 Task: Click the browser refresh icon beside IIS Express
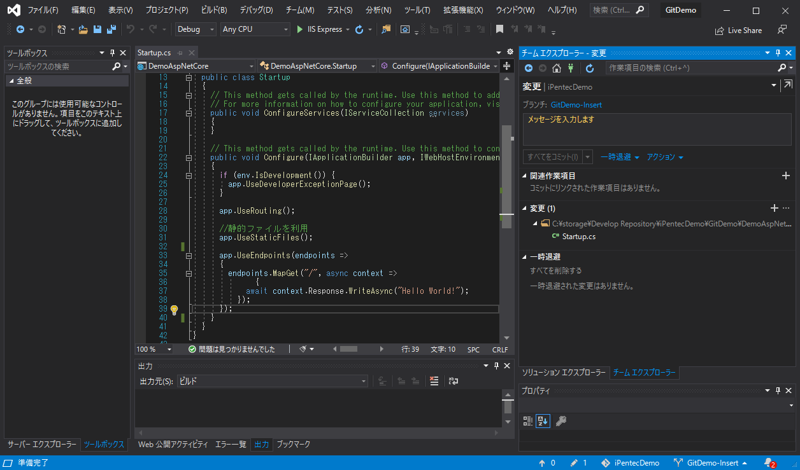[x=359, y=30]
